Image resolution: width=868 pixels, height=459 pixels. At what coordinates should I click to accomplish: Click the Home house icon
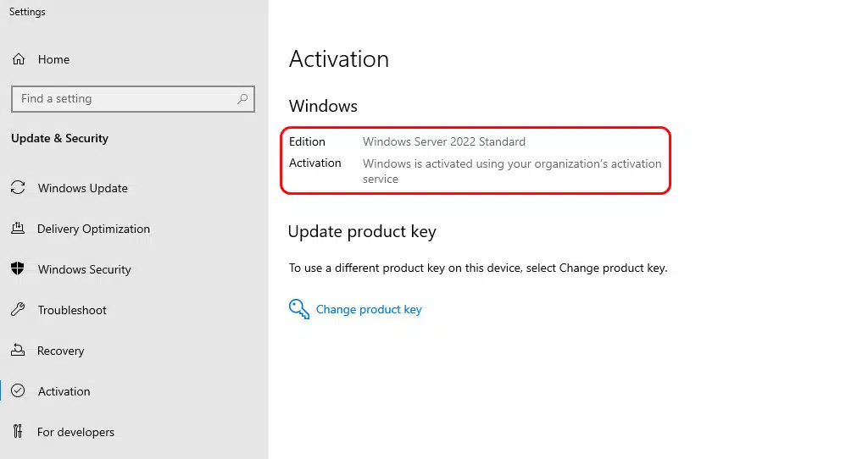pos(19,59)
